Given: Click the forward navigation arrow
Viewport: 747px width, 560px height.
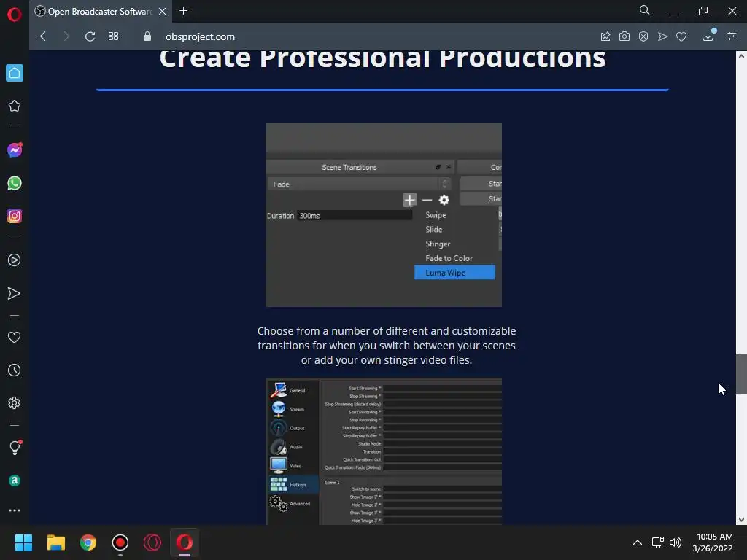Looking at the screenshot, I should click(x=66, y=36).
